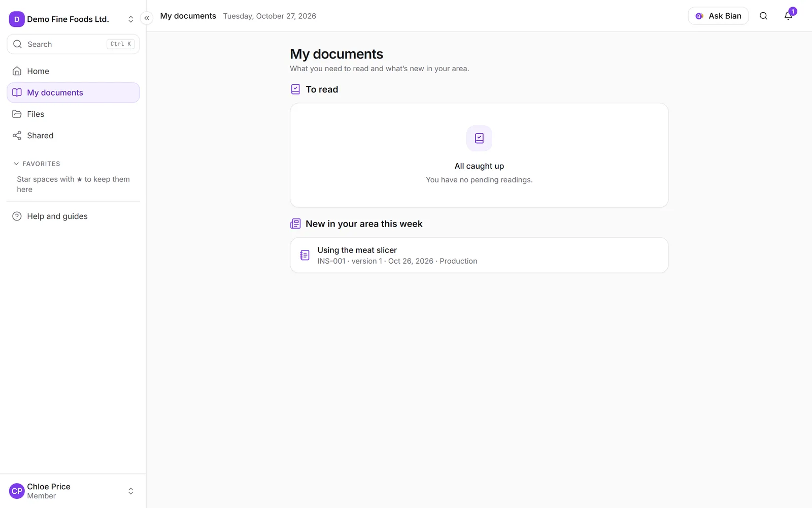Click the Ctrl K shortcut badge

(x=121, y=44)
